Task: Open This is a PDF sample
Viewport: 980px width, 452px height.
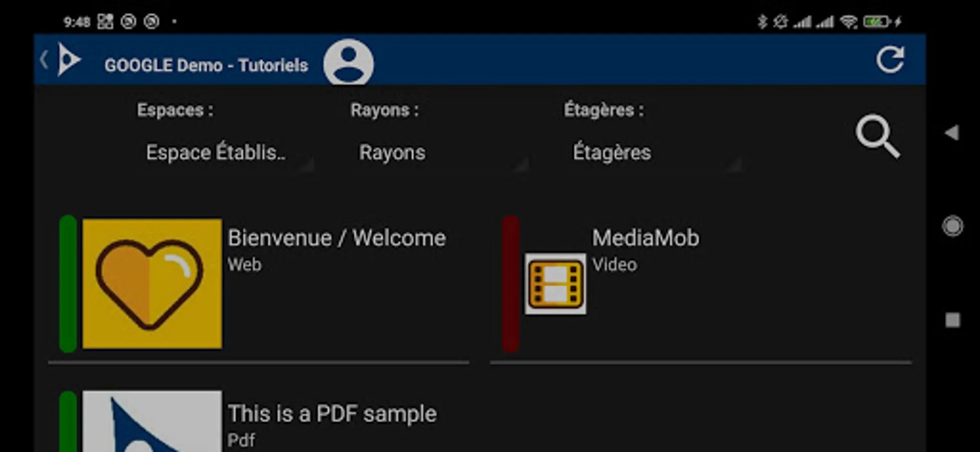Action: point(332,414)
